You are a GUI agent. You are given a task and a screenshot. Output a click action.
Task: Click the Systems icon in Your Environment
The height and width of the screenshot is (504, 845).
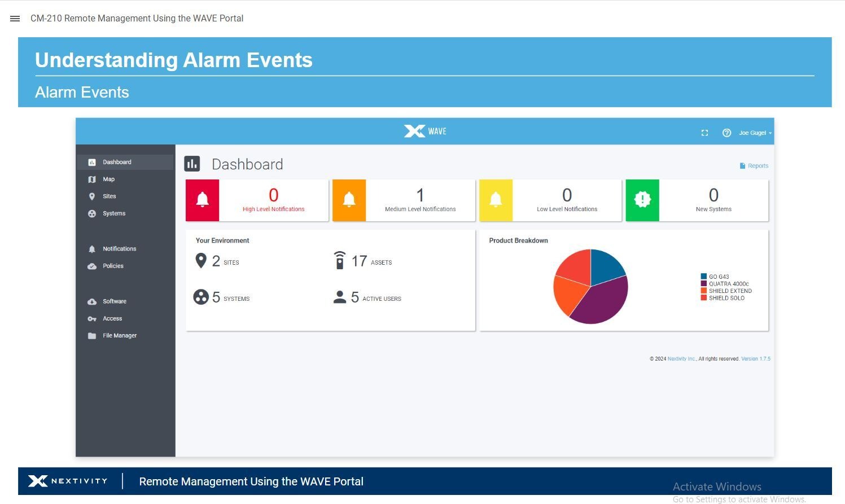(x=201, y=297)
